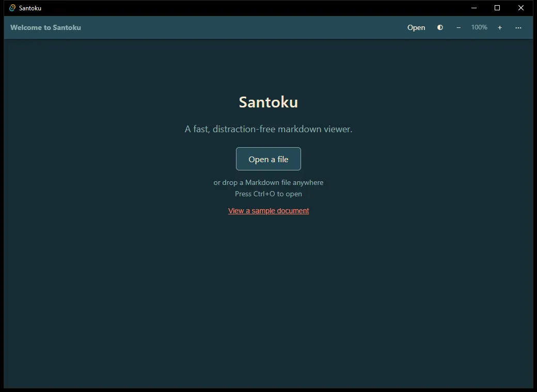The width and height of the screenshot is (537, 392).
Task: Click the Open a file button
Action: click(x=268, y=159)
